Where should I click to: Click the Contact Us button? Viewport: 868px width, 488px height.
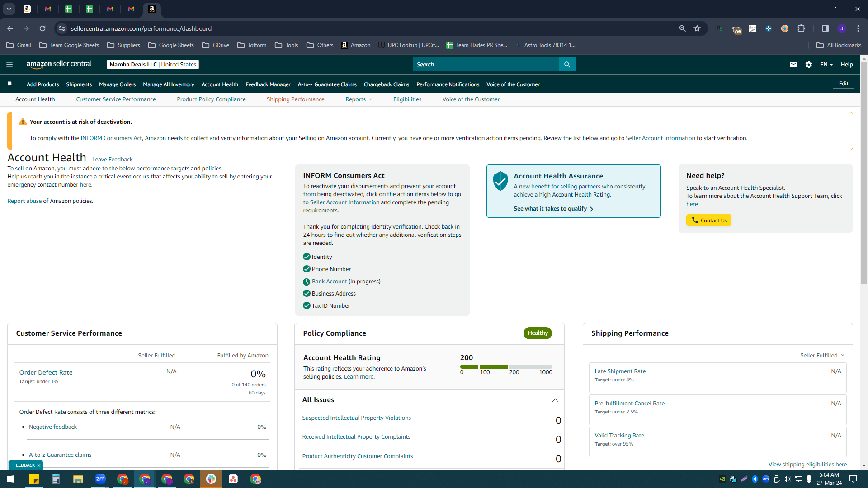point(708,221)
